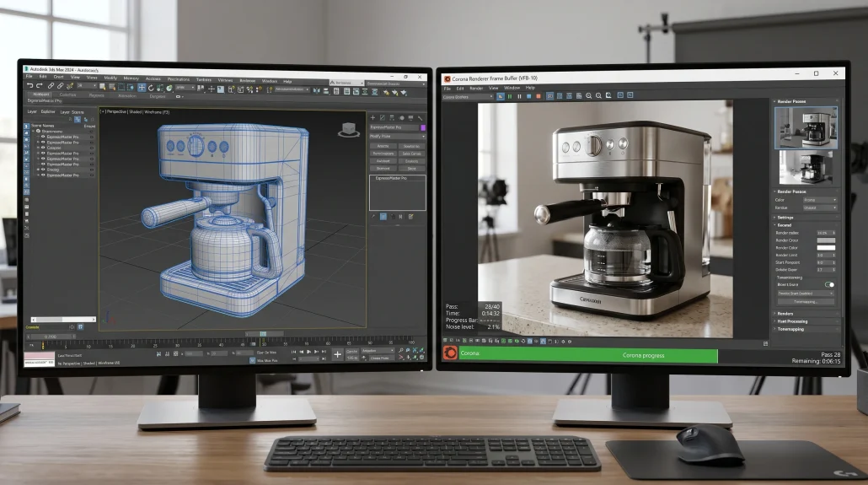Expand the Renders rollout in Corona panel
The height and width of the screenshot is (485, 868).
pyautogui.click(x=785, y=314)
